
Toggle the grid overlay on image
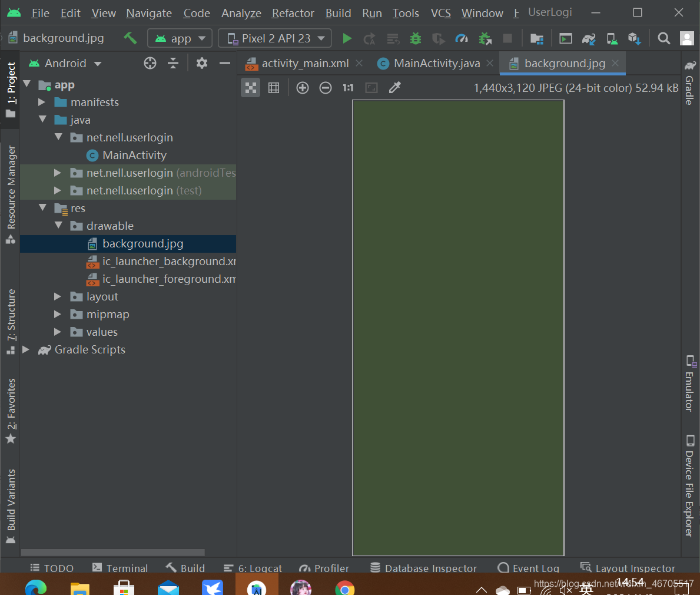coord(274,88)
